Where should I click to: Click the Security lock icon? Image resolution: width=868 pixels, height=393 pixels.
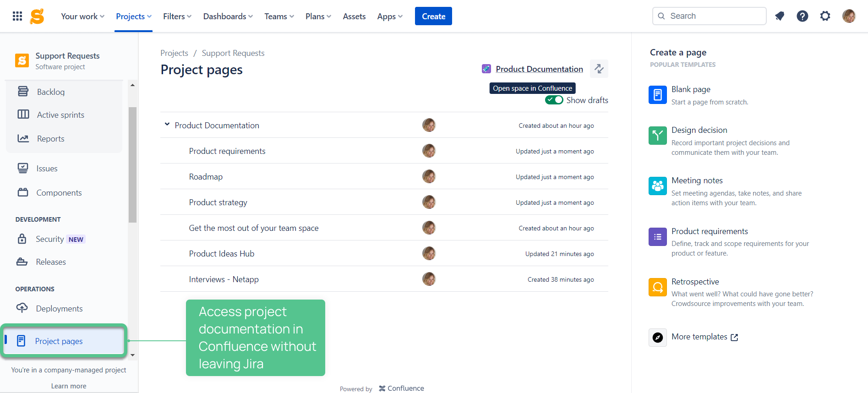[22, 239]
